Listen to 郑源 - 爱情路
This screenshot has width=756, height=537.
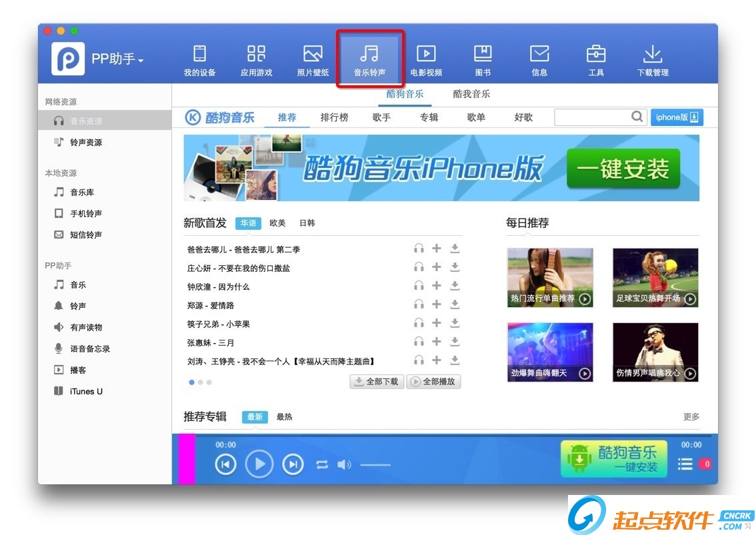(419, 304)
